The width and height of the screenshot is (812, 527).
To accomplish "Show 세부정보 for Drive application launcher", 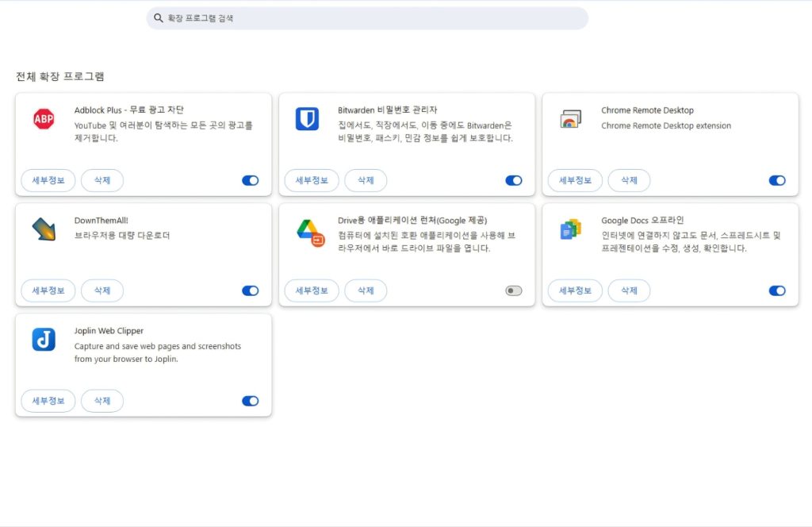I will pyautogui.click(x=312, y=290).
